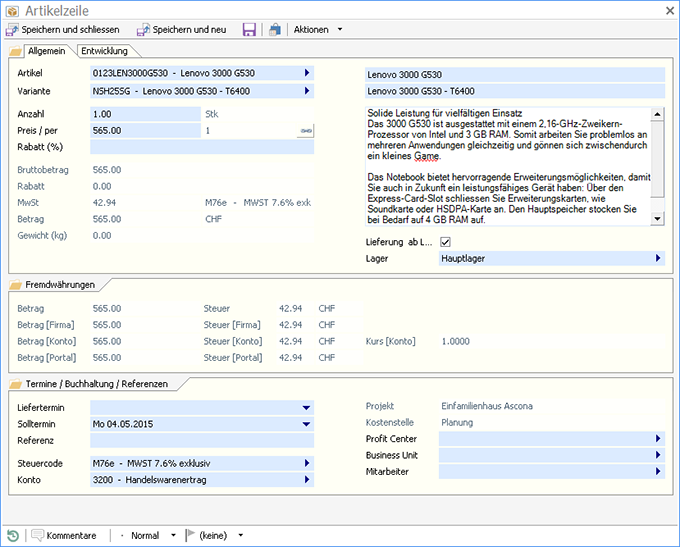Click the empty Referenz input field
The width and height of the screenshot is (680, 547).
(202, 441)
